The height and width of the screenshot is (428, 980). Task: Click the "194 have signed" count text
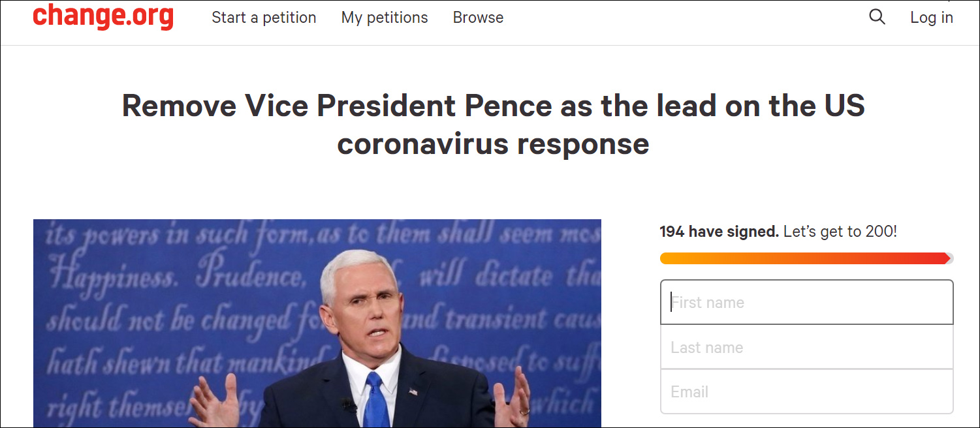coord(719,231)
